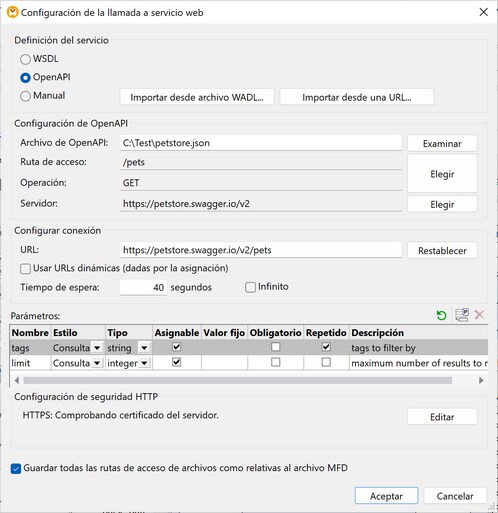498x513 pixels.
Task: Click the Tiempo de espera seconds field
Action: (x=143, y=287)
